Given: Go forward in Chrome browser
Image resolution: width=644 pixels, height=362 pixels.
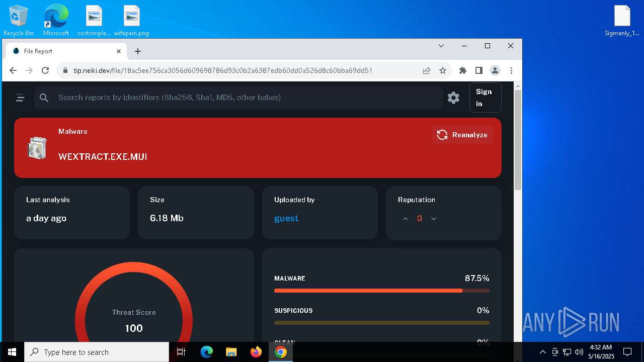Looking at the screenshot, I should coord(29,70).
